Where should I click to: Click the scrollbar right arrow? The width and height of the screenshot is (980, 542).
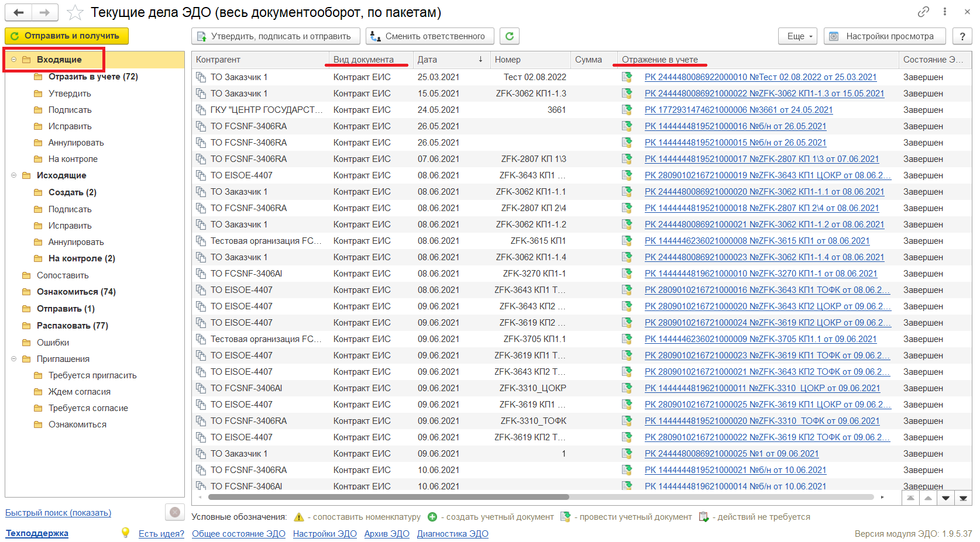[x=882, y=497]
